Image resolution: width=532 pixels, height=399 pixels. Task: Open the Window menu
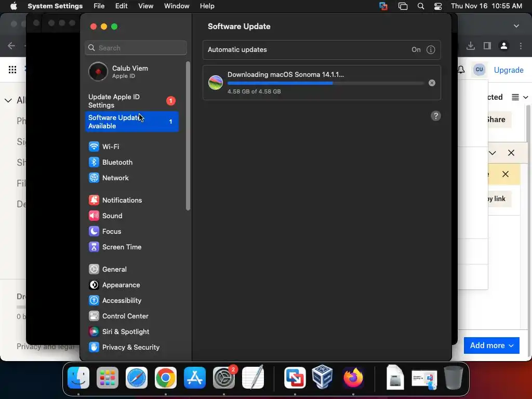[x=177, y=6]
